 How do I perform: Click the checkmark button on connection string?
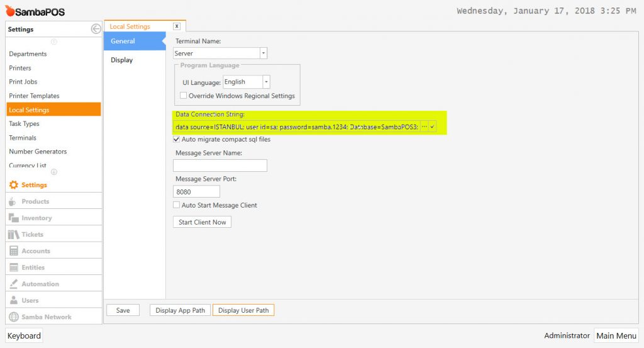click(x=432, y=126)
